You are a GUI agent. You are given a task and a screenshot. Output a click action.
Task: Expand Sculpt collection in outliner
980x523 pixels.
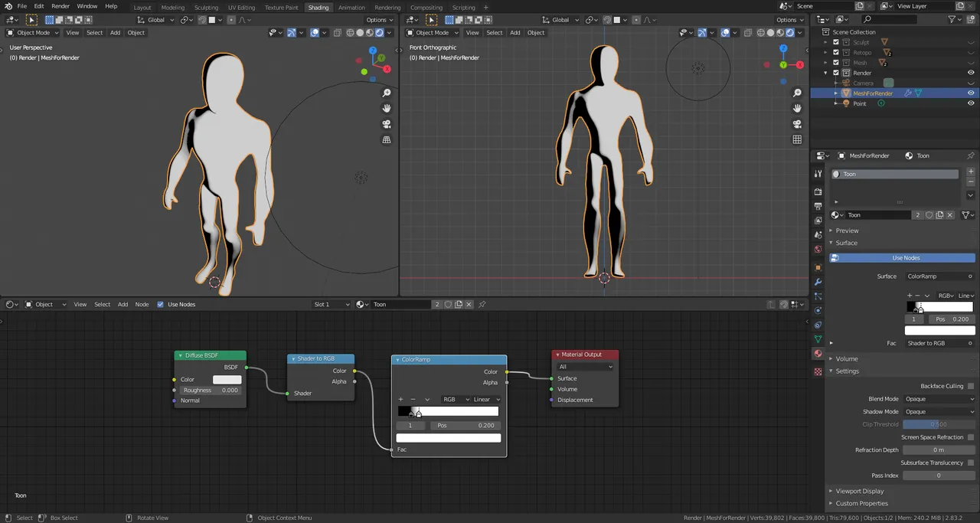click(x=826, y=42)
